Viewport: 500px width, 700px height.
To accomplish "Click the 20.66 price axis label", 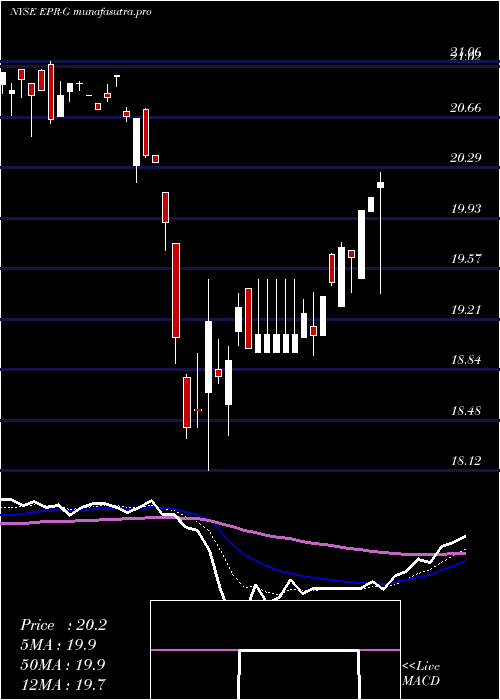I will (x=466, y=108).
